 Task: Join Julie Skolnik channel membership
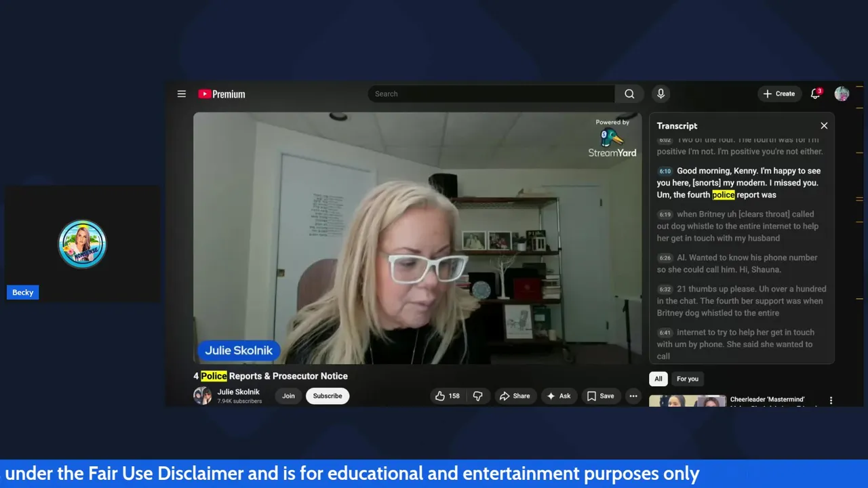point(288,396)
